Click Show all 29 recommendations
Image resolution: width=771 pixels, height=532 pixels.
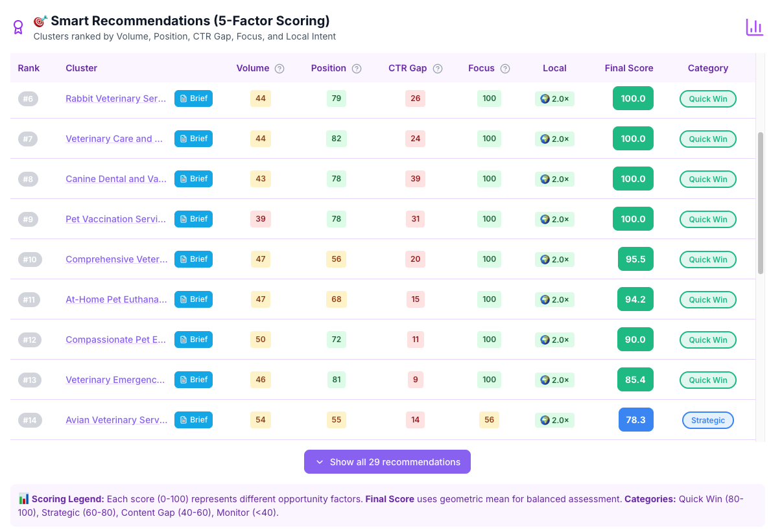[x=387, y=461]
